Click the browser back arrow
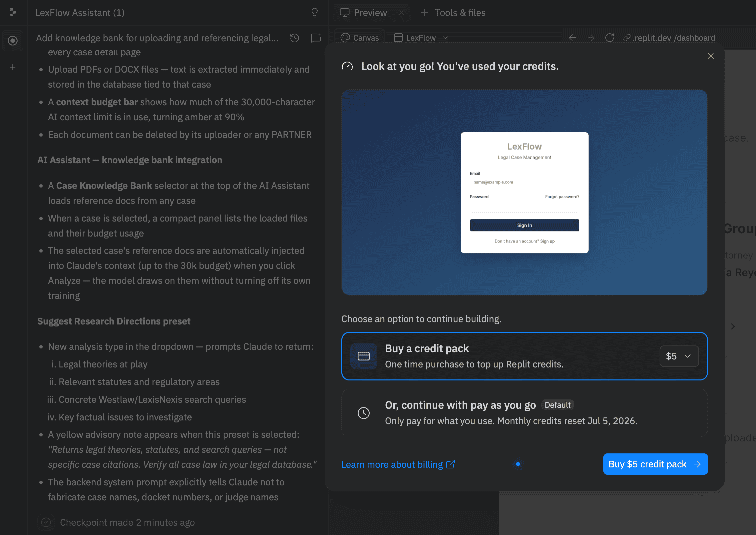 [572, 38]
